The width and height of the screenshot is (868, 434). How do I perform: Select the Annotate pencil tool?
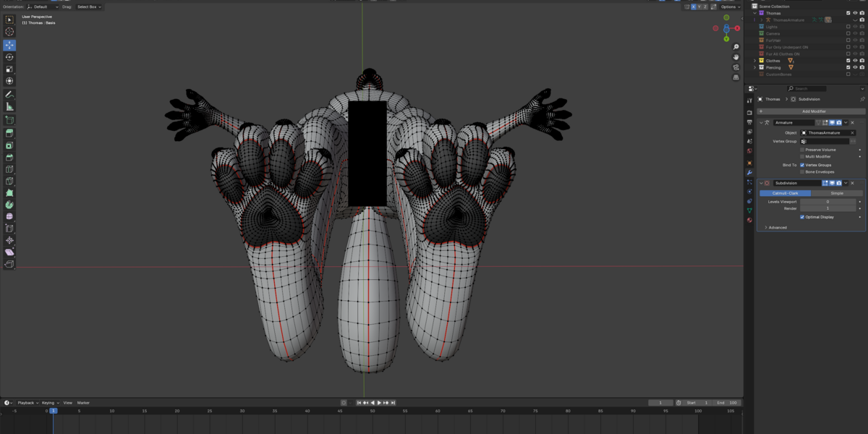[x=9, y=95]
